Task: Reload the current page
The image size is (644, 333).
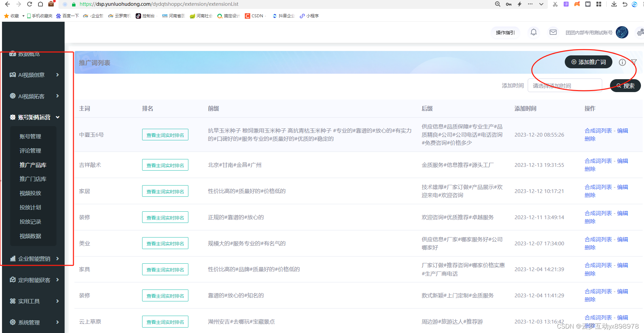Action: [x=30, y=4]
